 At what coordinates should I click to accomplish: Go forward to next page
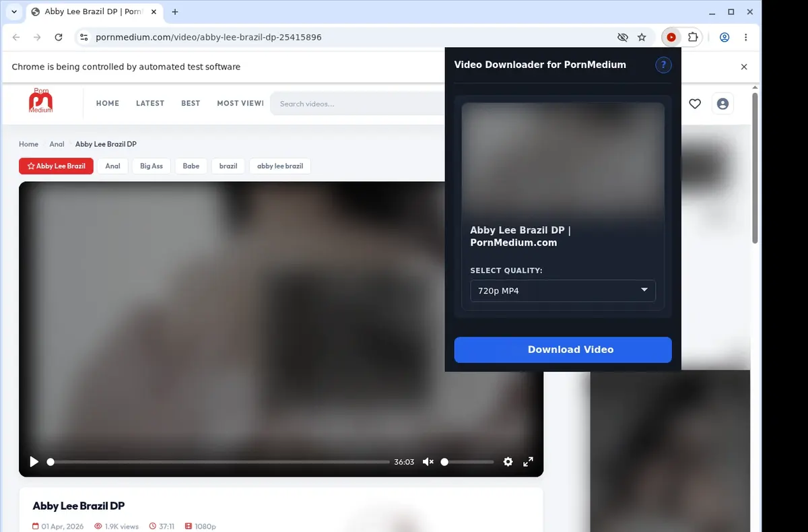click(x=37, y=38)
